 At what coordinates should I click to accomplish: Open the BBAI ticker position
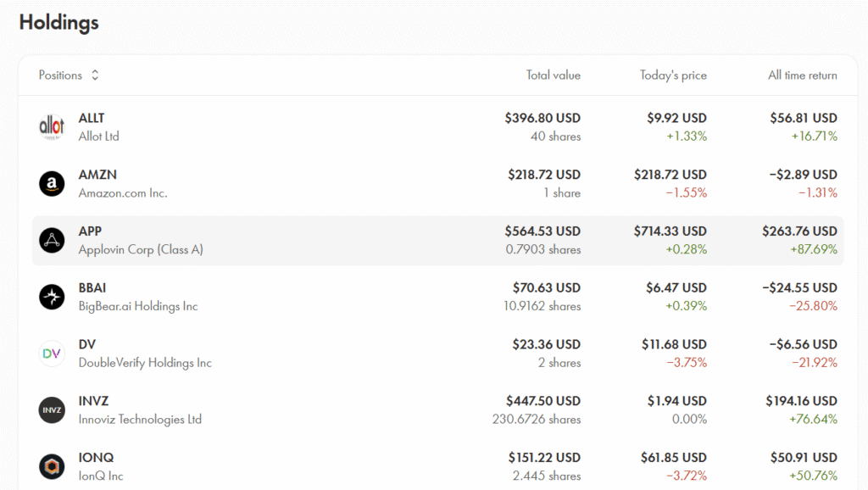click(x=92, y=287)
